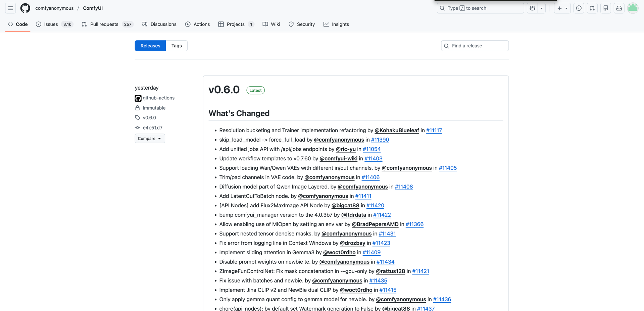This screenshot has width=644, height=311.
Task: Open the Copilot chat icon
Action: click(532, 8)
